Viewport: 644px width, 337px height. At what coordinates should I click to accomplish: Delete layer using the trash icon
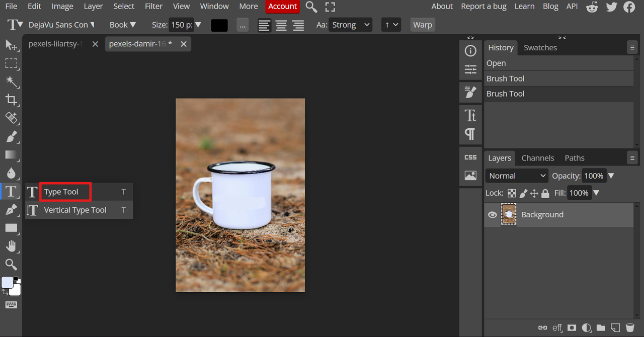pyautogui.click(x=629, y=327)
